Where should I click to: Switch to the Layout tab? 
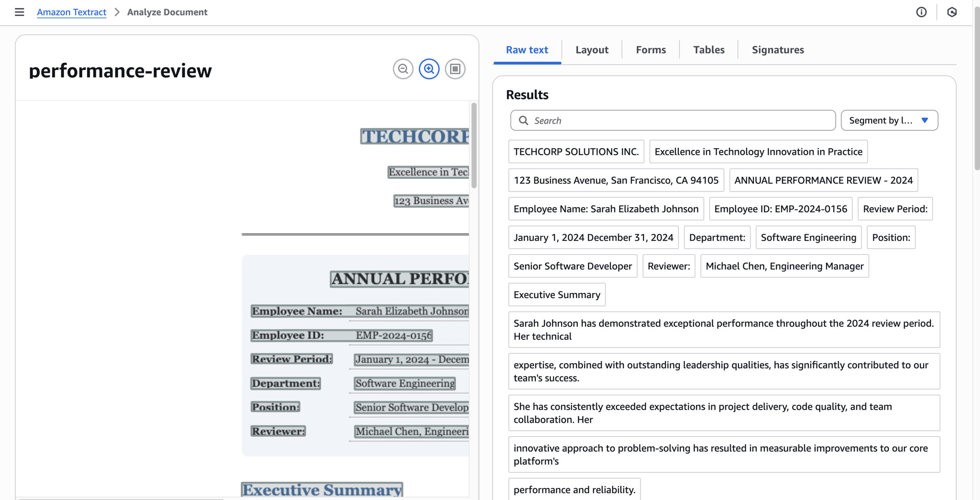coord(592,50)
